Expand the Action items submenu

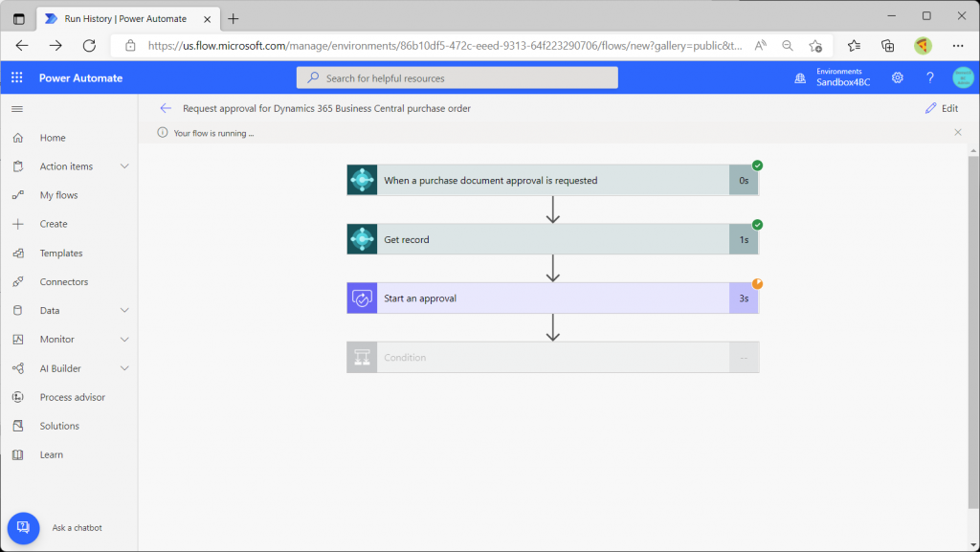(124, 166)
